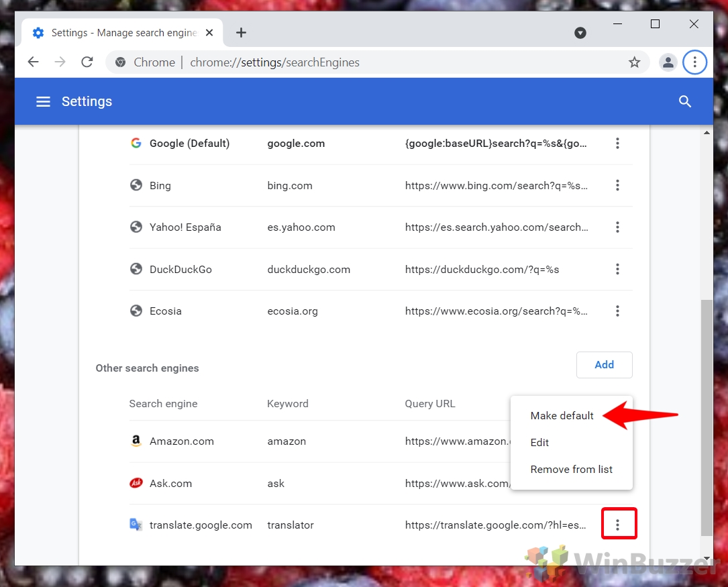Click the Bing engine name
728x587 pixels.
tap(160, 186)
